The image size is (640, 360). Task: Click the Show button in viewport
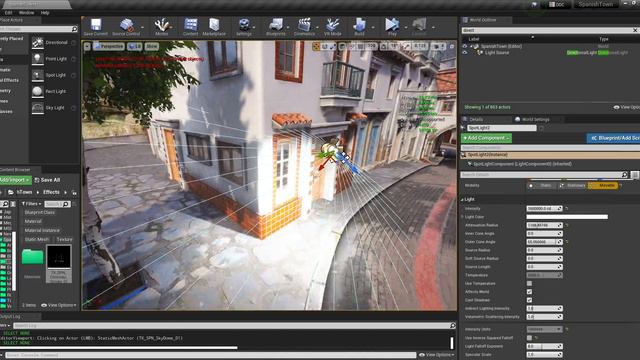click(151, 47)
